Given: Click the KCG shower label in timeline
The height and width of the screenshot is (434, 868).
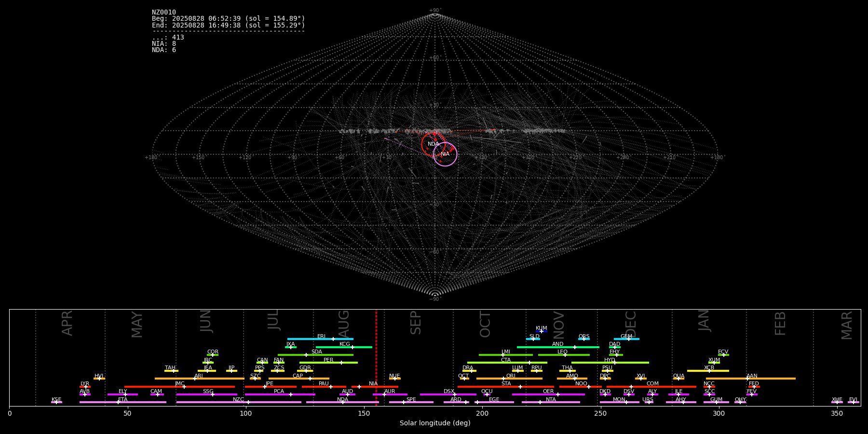Looking at the screenshot, I should [345, 344].
